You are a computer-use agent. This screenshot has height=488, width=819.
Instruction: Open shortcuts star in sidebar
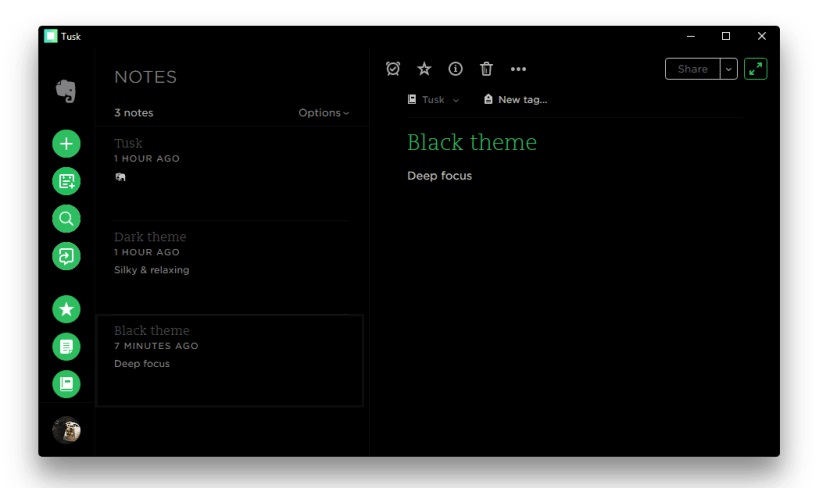click(x=66, y=309)
